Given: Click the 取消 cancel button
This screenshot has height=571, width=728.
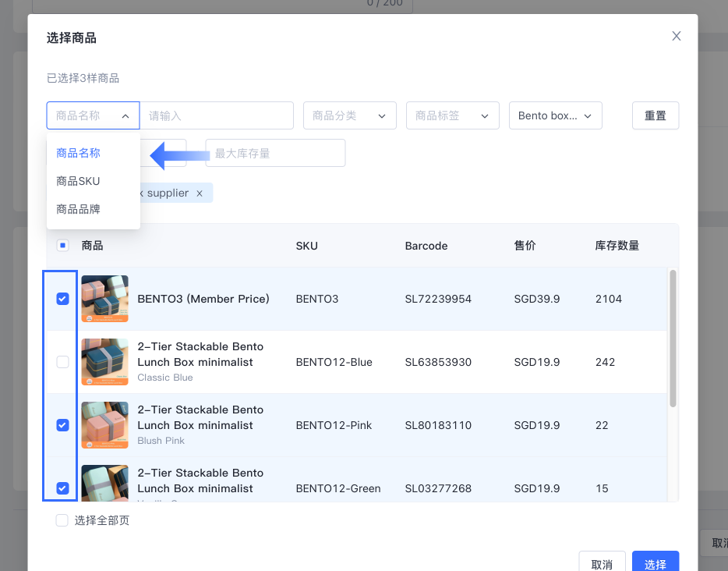Looking at the screenshot, I should [x=602, y=562].
